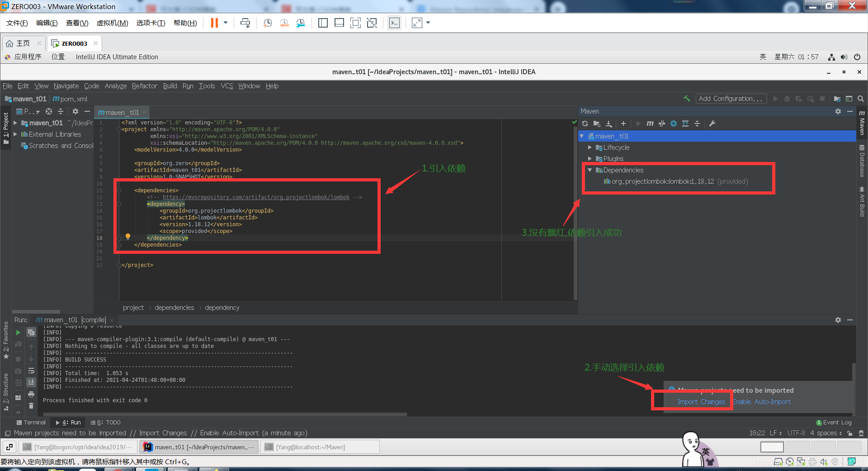Open Project view selector dropdown
This screenshot has width=868, height=471.
coord(28,111)
